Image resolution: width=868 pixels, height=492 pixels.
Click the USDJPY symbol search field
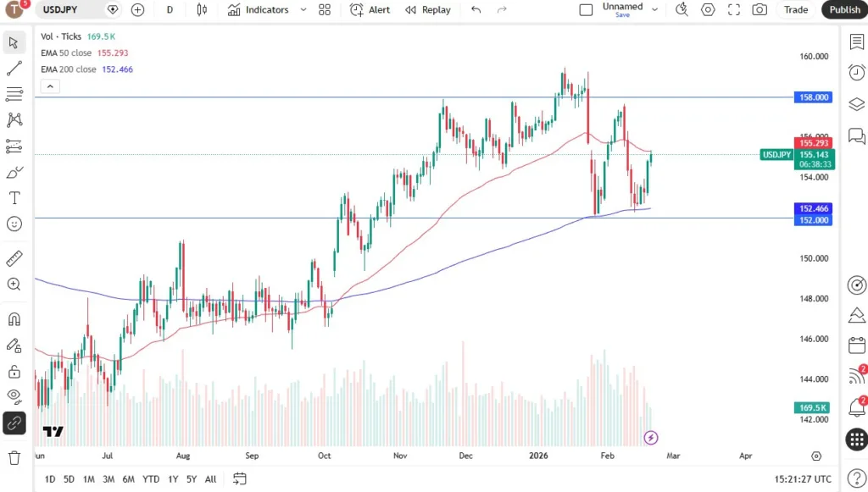59,9
